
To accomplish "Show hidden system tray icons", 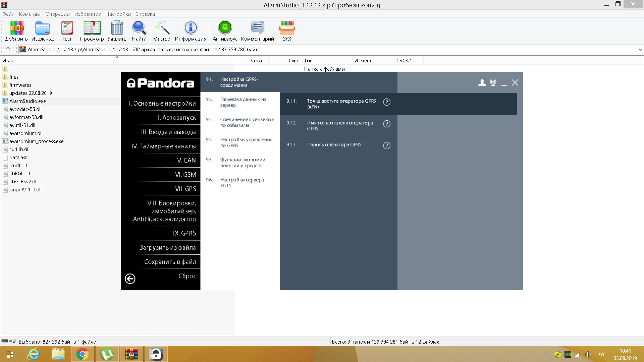I will point(547,354).
